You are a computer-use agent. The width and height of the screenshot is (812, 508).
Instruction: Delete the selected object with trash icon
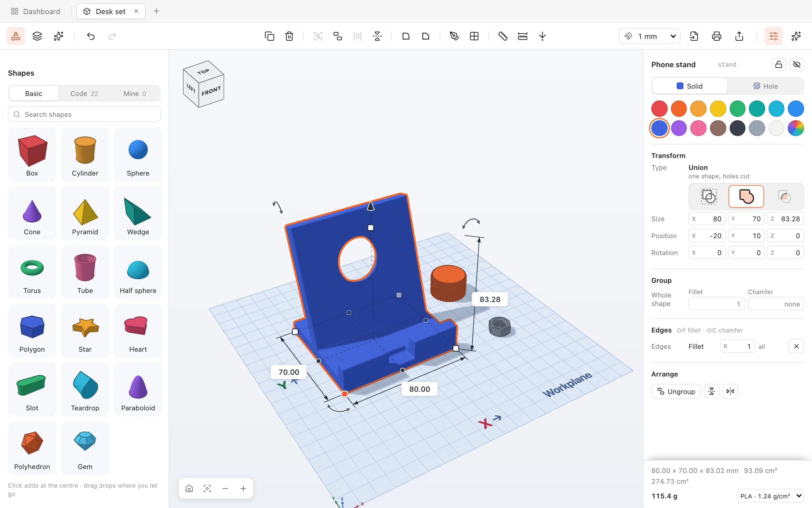point(289,36)
